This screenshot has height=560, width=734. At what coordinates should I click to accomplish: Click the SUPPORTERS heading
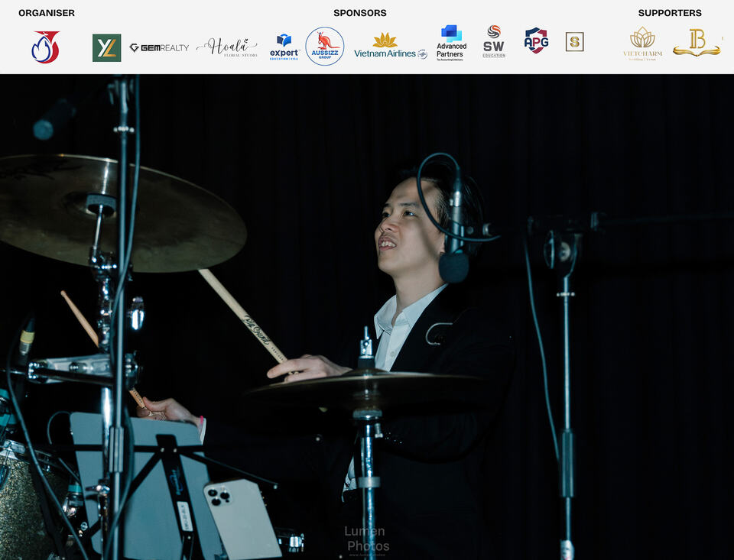670,13
